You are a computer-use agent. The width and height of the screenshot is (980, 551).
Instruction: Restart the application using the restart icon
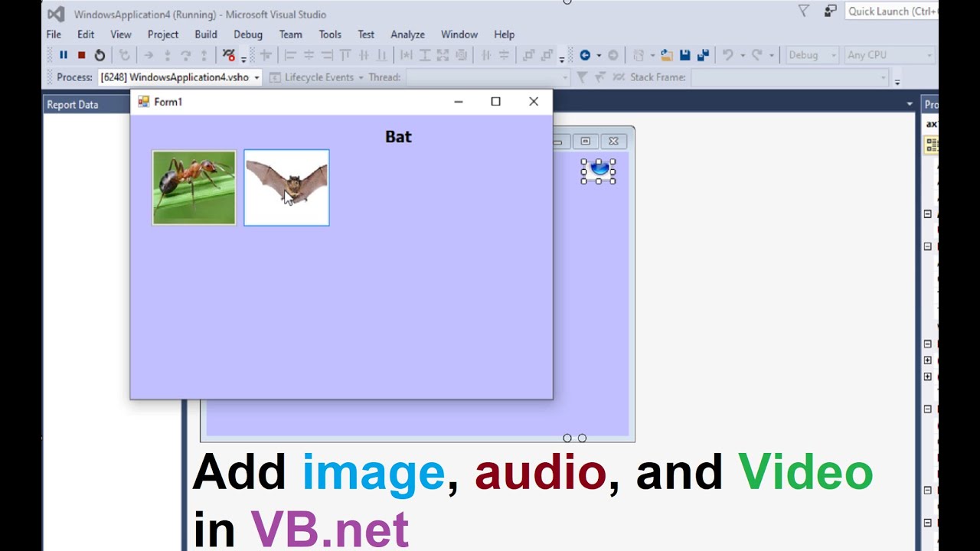(100, 54)
